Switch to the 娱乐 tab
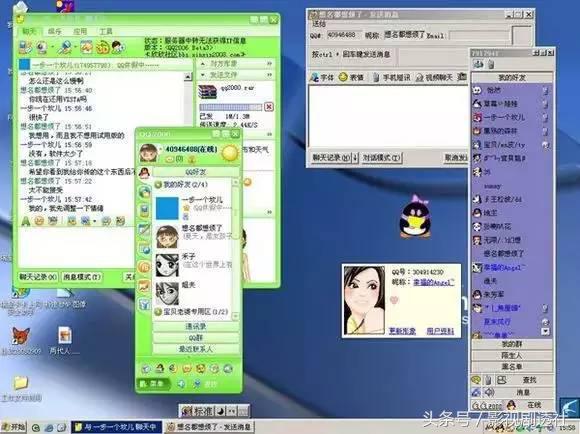This screenshot has width=580, height=434. click(x=55, y=31)
